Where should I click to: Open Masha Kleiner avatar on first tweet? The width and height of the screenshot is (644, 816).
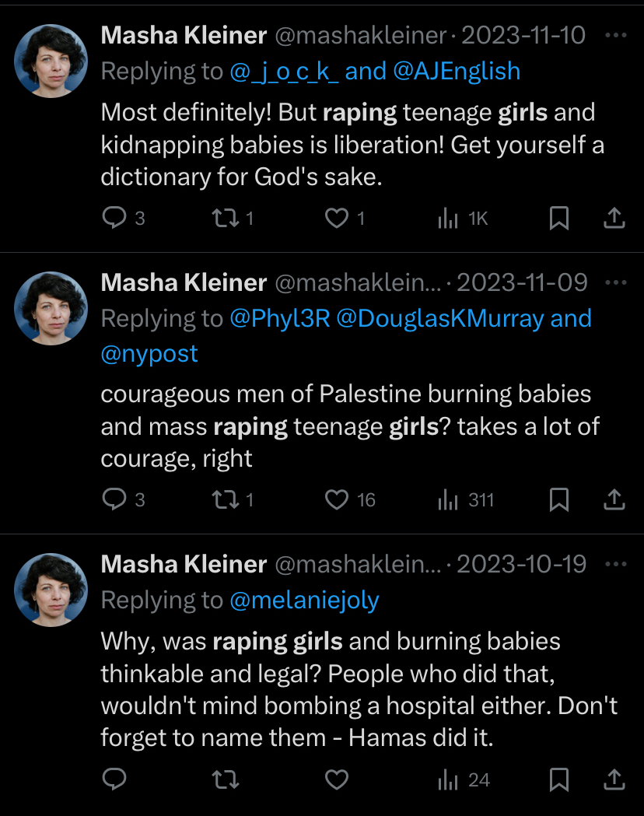tap(51, 61)
